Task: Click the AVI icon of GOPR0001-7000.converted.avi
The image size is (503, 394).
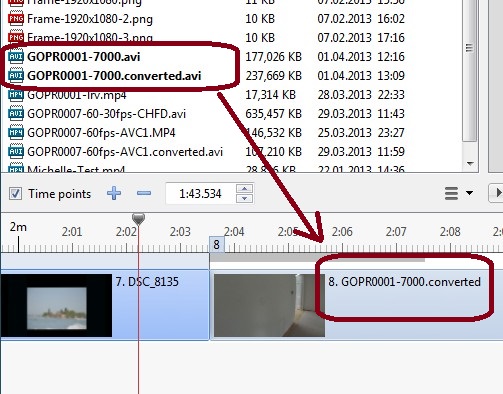Action: tap(16, 76)
